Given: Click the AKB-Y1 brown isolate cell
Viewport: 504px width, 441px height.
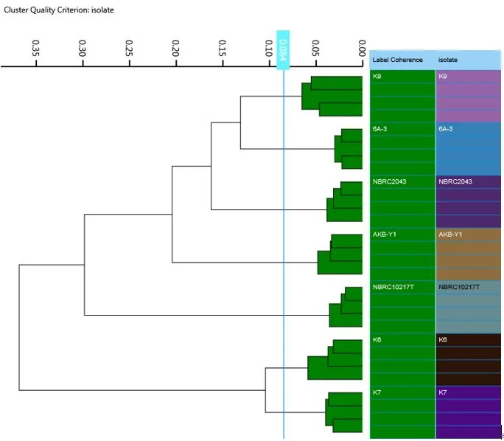Looking at the screenshot, I should pyautogui.click(x=469, y=254).
